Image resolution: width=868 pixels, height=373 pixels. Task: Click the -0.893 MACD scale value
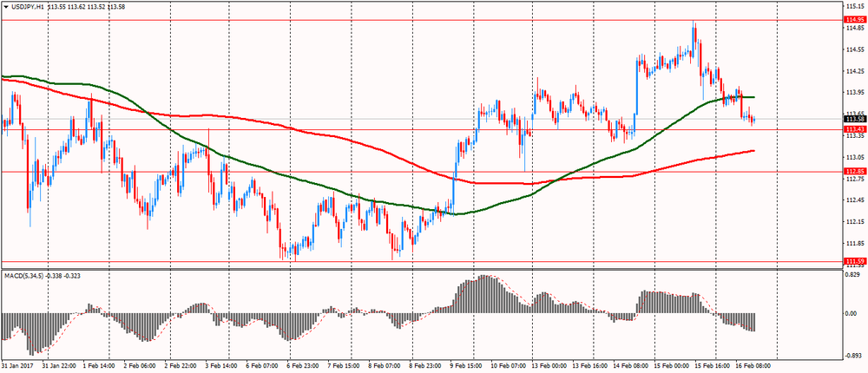pyautogui.click(x=852, y=355)
